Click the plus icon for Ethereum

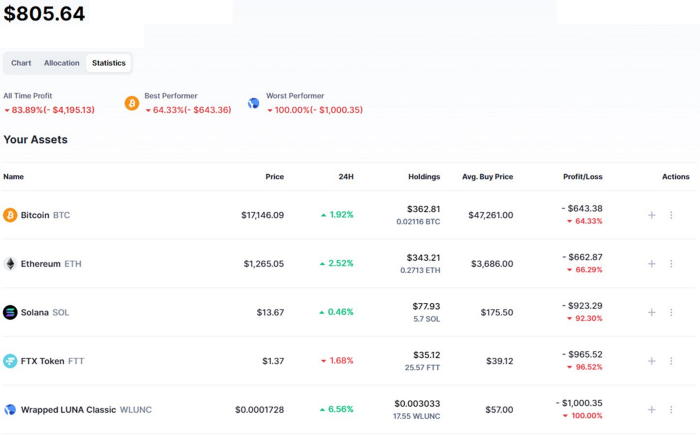[x=651, y=264]
